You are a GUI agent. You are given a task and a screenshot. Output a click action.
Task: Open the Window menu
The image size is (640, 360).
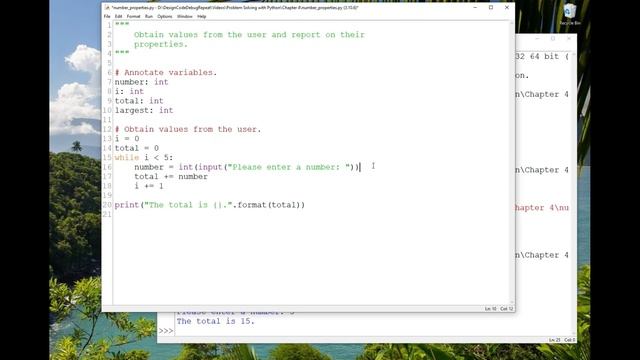pyautogui.click(x=184, y=16)
